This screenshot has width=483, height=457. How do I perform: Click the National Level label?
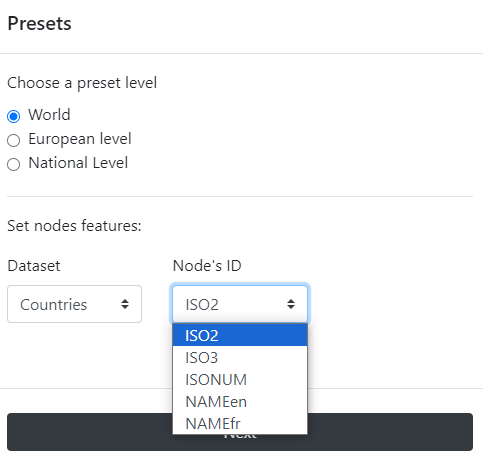78,163
